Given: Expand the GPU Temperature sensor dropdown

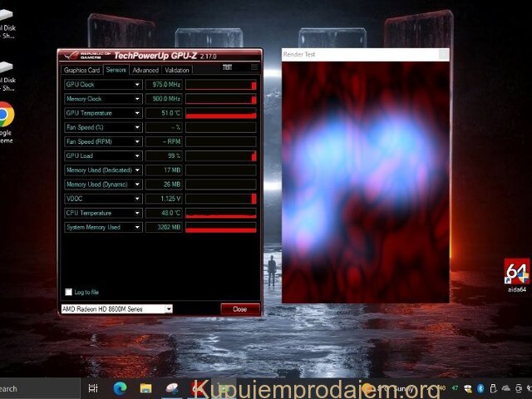Looking at the screenshot, I should [138, 113].
